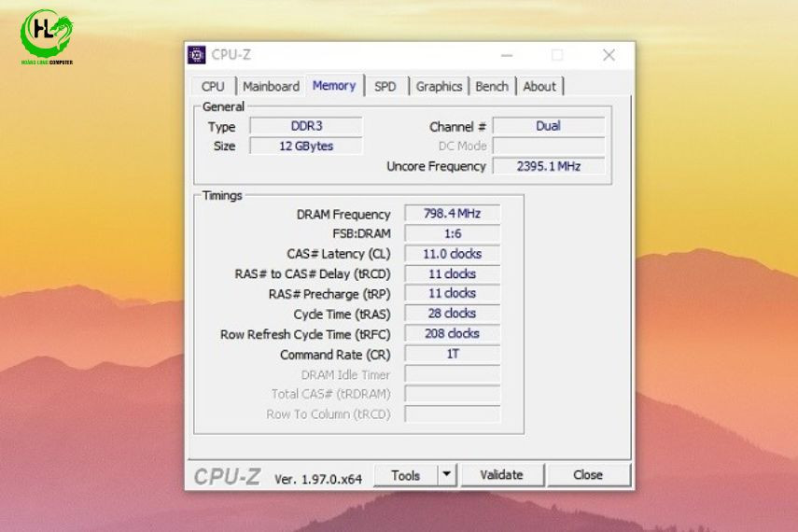Minimize the CPU-Z window

click(x=507, y=55)
